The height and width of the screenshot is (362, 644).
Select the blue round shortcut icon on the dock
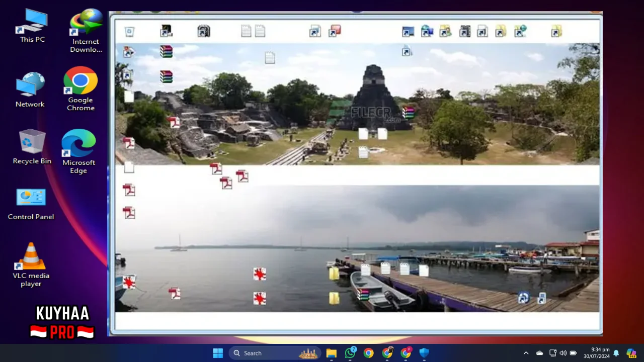click(523, 298)
